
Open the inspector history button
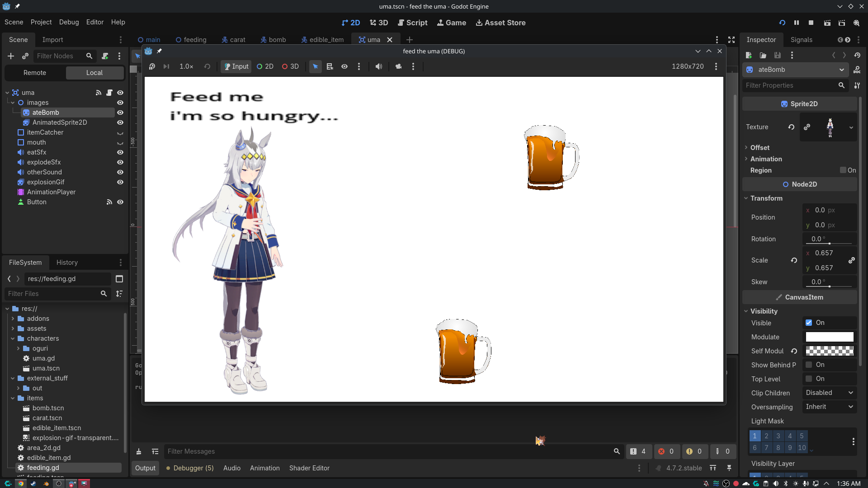click(x=857, y=55)
